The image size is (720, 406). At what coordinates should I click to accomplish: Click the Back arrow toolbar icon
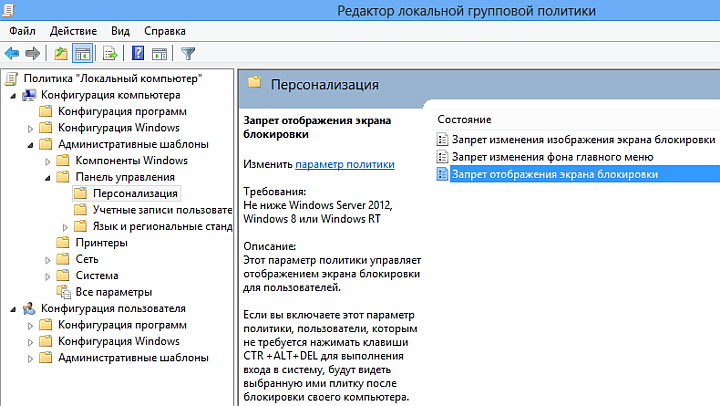tap(12, 53)
